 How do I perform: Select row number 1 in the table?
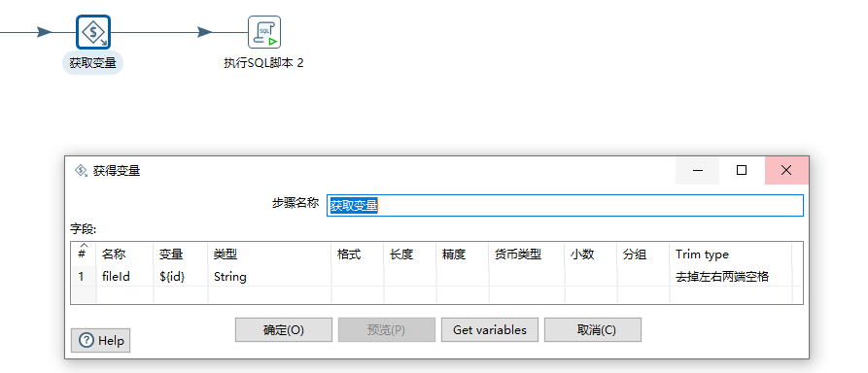(x=83, y=277)
